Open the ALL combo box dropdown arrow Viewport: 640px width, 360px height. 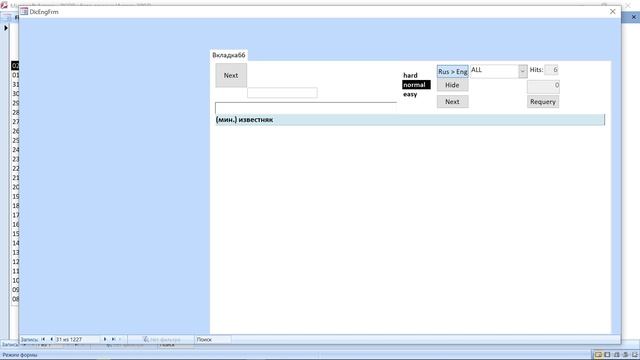[x=523, y=71]
